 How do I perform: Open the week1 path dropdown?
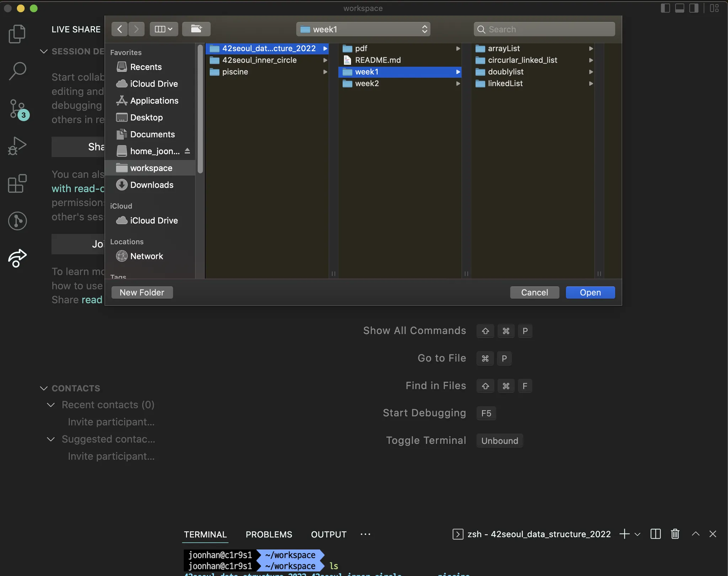coord(363,29)
